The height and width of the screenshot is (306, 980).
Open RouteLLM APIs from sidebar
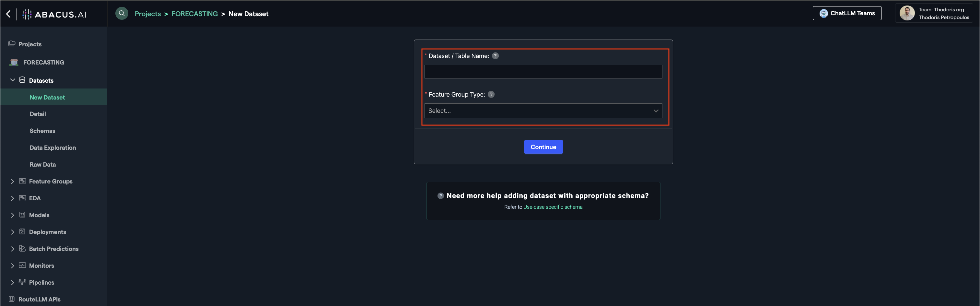(x=39, y=299)
